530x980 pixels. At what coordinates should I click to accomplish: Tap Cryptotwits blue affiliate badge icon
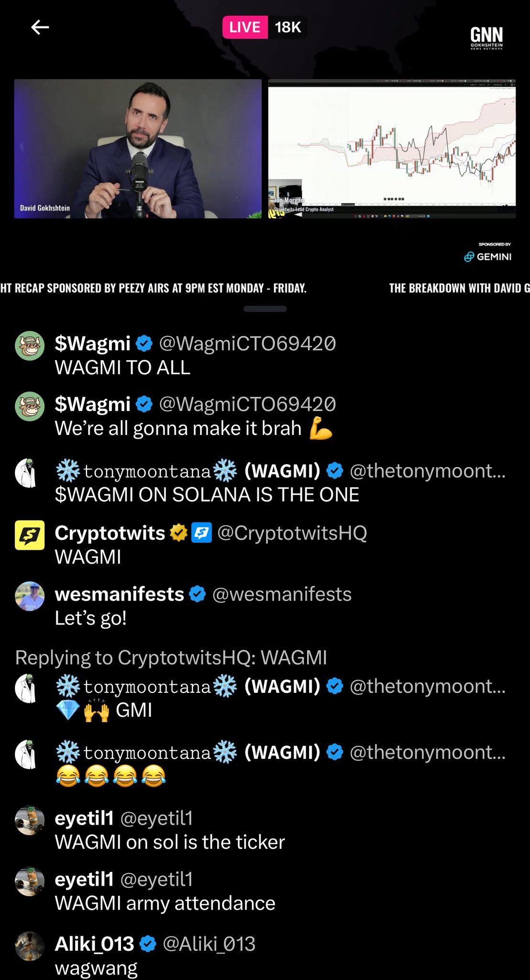point(201,533)
